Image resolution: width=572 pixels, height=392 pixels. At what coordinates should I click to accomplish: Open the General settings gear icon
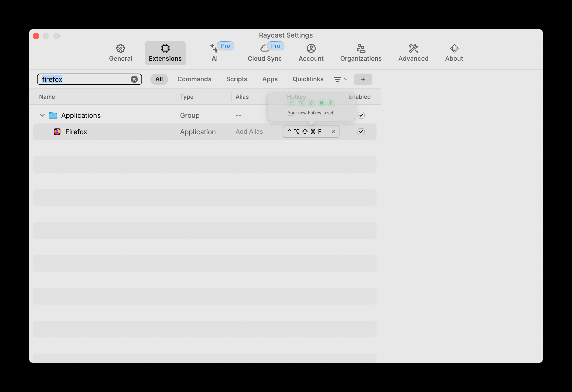click(x=120, y=48)
